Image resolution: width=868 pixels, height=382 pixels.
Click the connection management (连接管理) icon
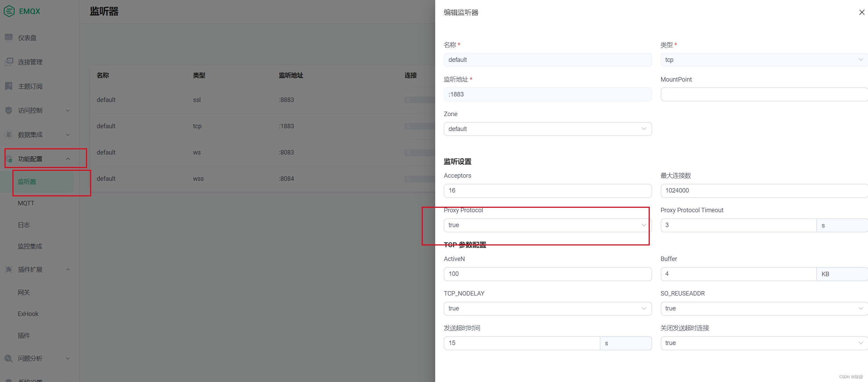pyautogui.click(x=9, y=62)
